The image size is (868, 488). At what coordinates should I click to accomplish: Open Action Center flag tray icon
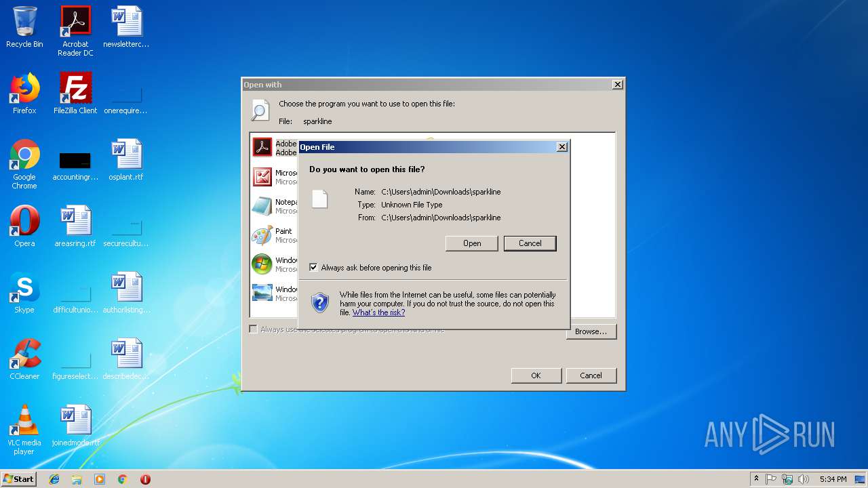771,479
